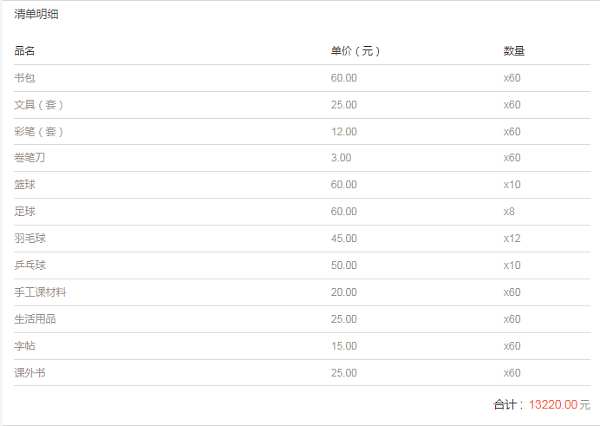Select the 45.00 unit price
Image resolution: width=600 pixels, height=426 pixels.
(344, 238)
